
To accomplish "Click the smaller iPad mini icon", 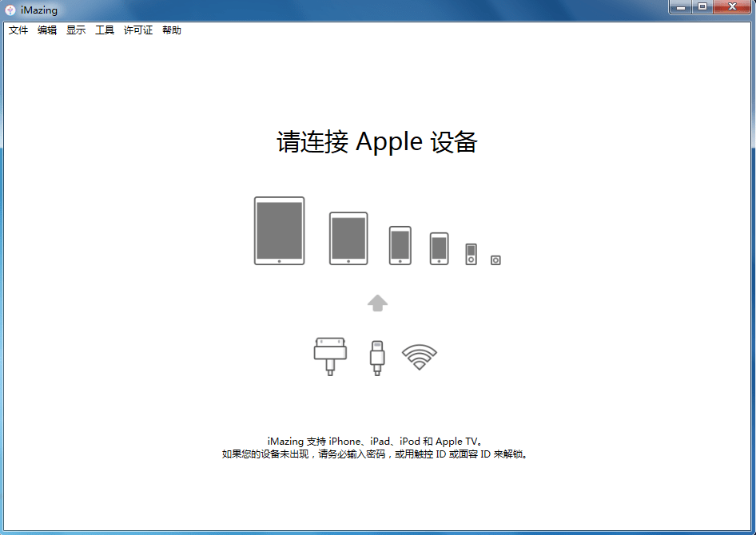I will coord(348,239).
